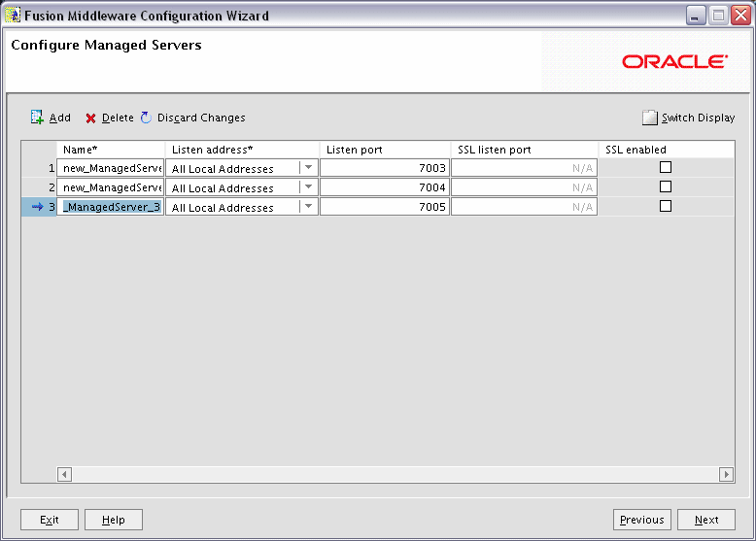Click the Listen port field showing 7004
Viewport: 756px width, 541px height.
(x=385, y=186)
